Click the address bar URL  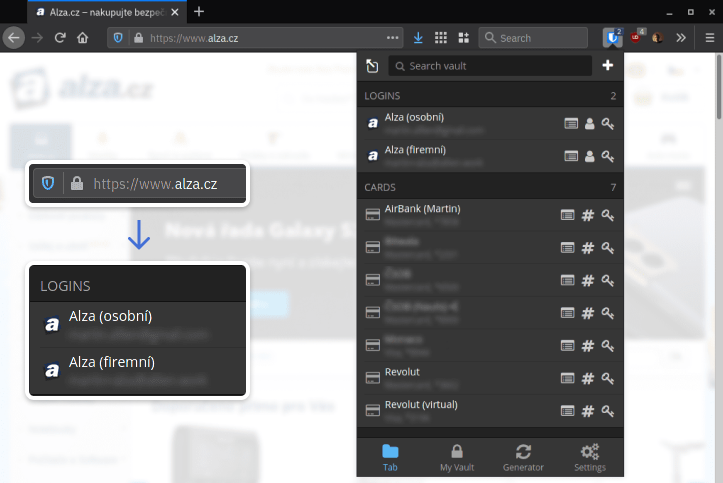[x=194, y=38]
